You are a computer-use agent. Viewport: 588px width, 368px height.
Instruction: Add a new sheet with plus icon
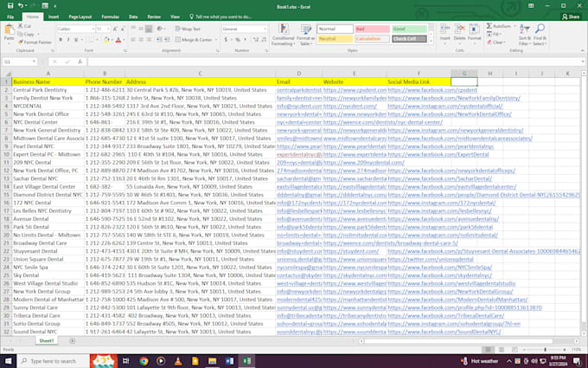point(73,341)
